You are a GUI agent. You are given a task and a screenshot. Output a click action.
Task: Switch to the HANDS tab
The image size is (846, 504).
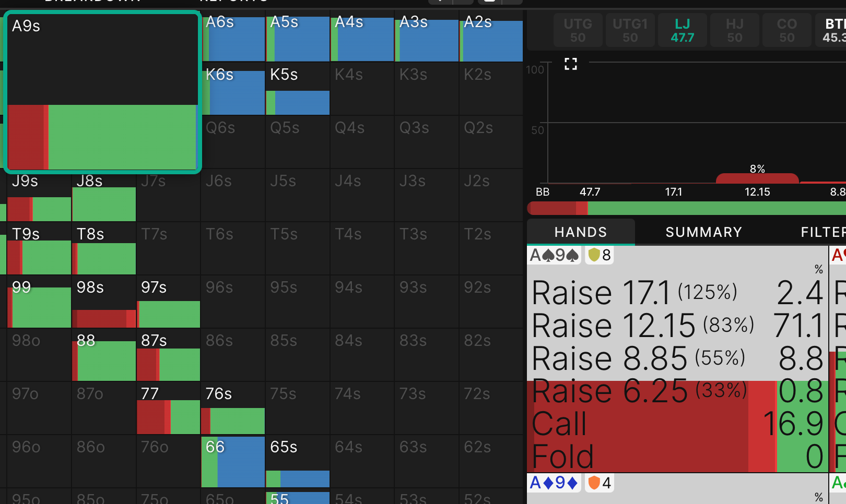[x=581, y=232]
